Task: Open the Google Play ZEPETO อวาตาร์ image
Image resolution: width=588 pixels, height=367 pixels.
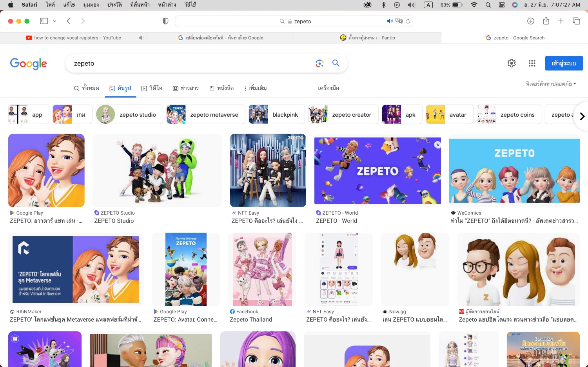Action: coord(46,170)
